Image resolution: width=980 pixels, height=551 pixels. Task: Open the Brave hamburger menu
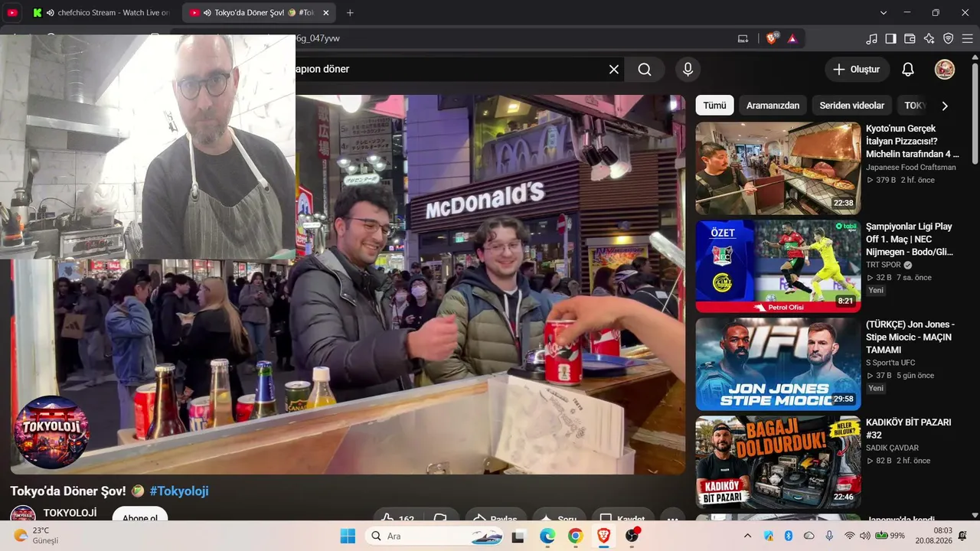(x=968, y=38)
